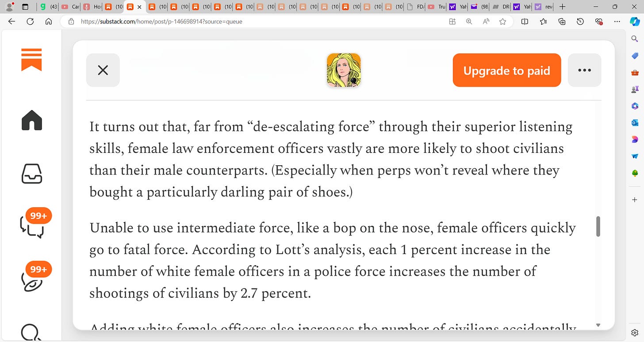Open the zoom magnifier in address bar
Screen dimensions: 644x342
(x=469, y=21)
